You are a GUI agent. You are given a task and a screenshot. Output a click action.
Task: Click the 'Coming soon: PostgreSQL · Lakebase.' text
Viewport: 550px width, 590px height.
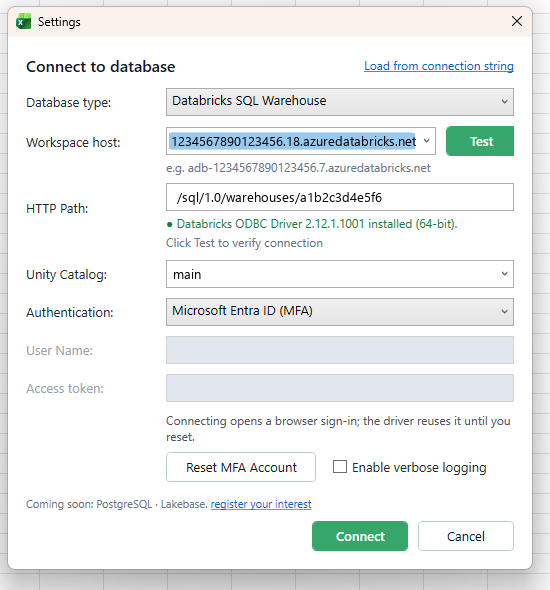(117, 504)
